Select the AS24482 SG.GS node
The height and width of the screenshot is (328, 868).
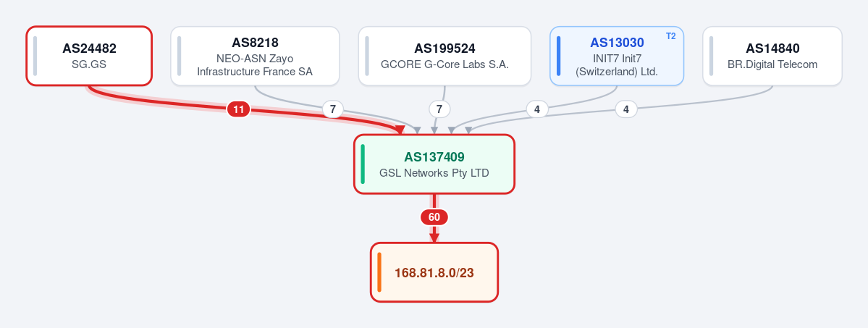(89, 56)
